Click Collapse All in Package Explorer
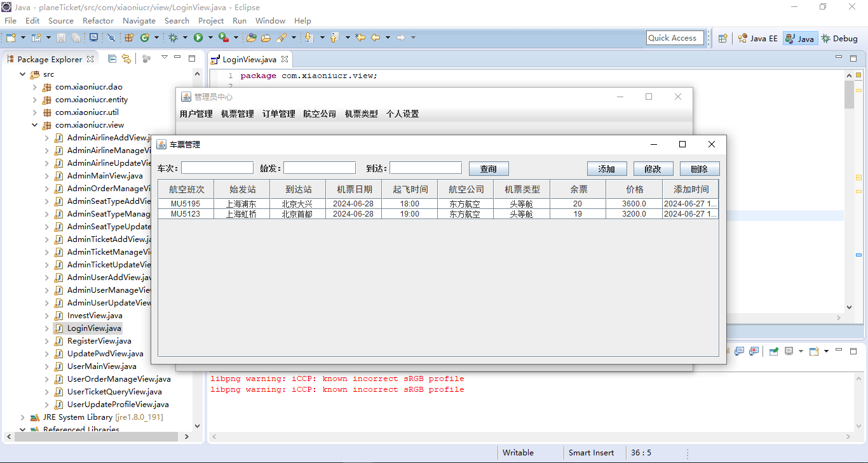 coord(112,58)
